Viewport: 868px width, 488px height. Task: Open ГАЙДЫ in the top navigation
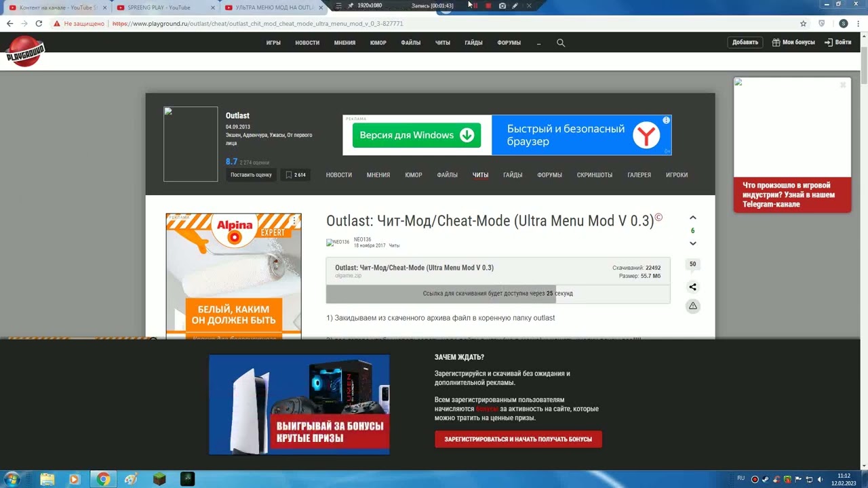click(473, 43)
